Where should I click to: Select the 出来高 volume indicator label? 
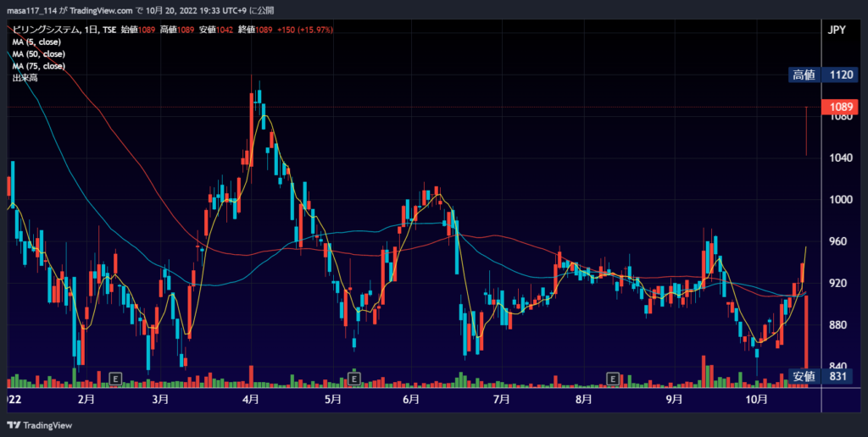(x=25, y=78)
